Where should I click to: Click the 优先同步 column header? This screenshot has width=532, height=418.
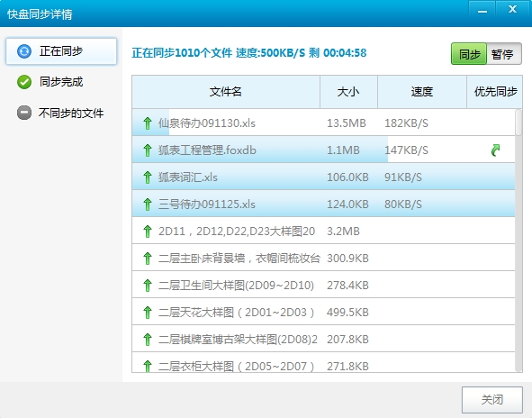pyautogui.click(x=495, y=92)
